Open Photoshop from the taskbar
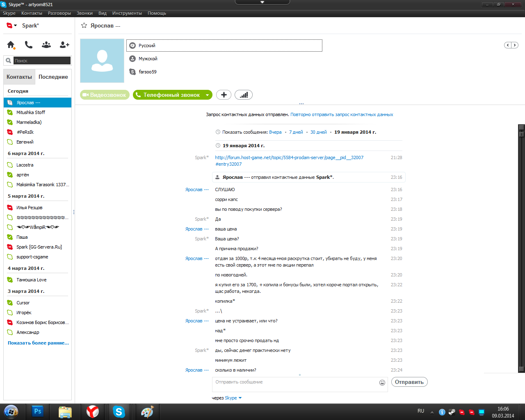This screenshot has height=420, width=525. [38, 411]
